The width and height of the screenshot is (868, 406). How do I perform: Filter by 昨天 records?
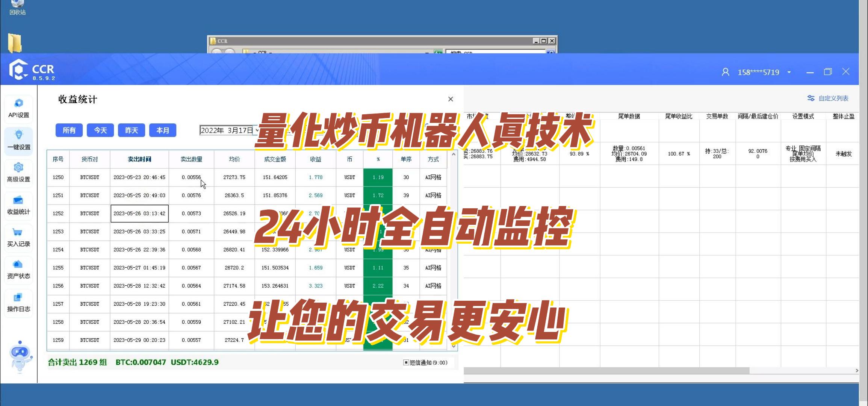pos(132,130)
